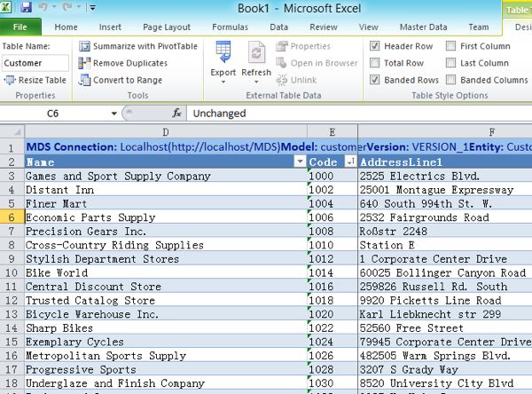Screen dimensions: 532x394
Task: Click the fx Insert Function icon
Action: click(x=176, y=113)
